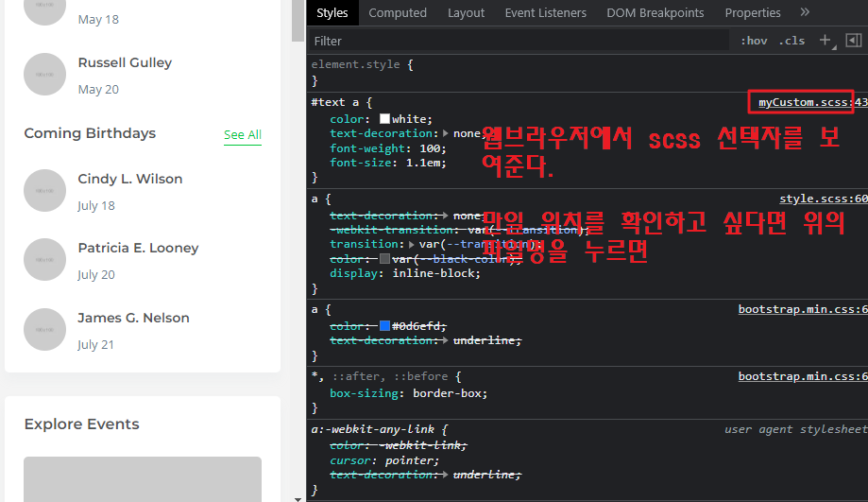This screenshot has width=868, height=502.
Task: Open myCustom.scss:43 source link
Action: 812,102
